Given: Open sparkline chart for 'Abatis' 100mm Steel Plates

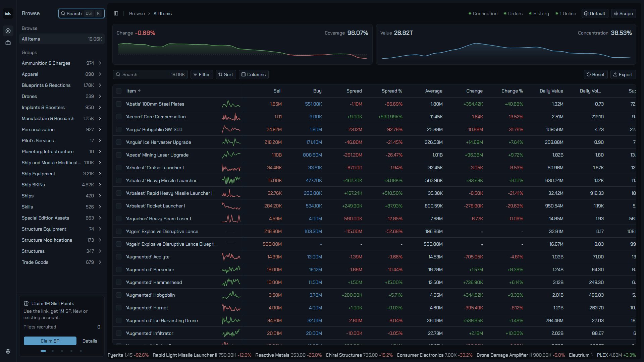Looking at the screenshot, I should coord(231,104).
